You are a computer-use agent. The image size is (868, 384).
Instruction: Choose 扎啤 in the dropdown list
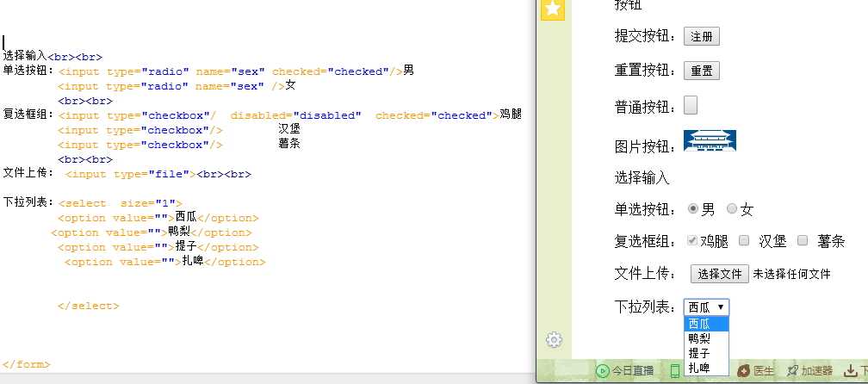(x=706, y=368)
